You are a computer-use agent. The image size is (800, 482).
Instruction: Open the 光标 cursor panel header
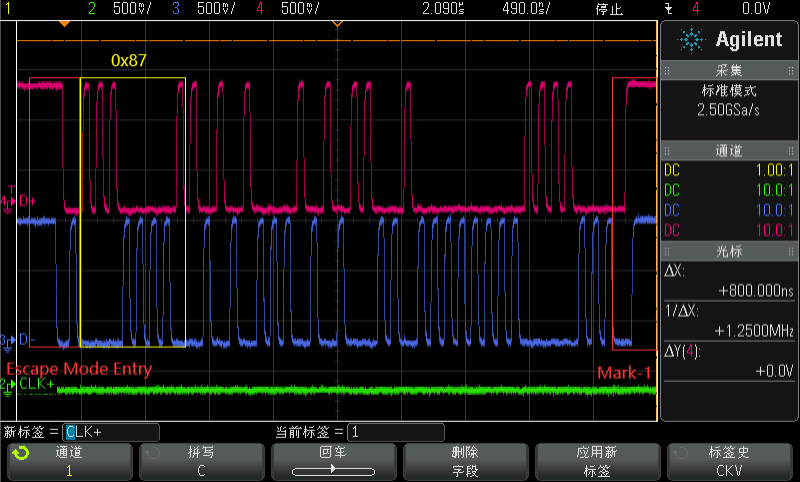(728, 249)
